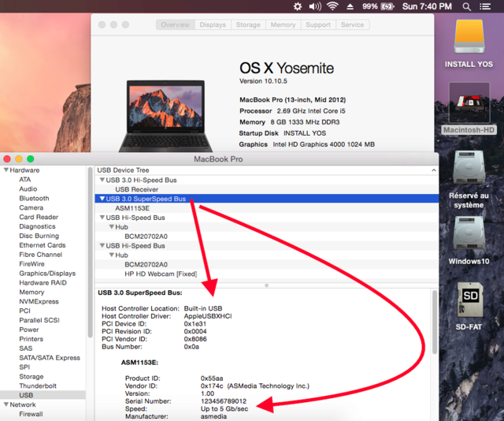
Task: Switch to the Support tab
Action: click(318, 24)
